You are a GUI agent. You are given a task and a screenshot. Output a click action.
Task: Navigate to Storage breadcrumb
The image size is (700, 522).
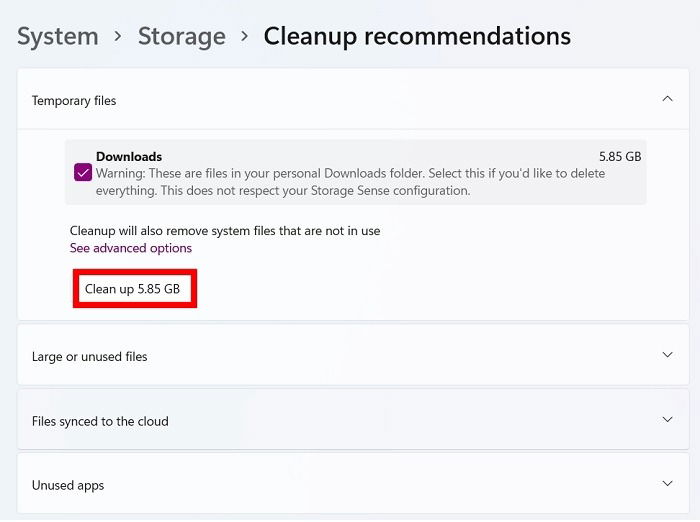pos(182,36)
